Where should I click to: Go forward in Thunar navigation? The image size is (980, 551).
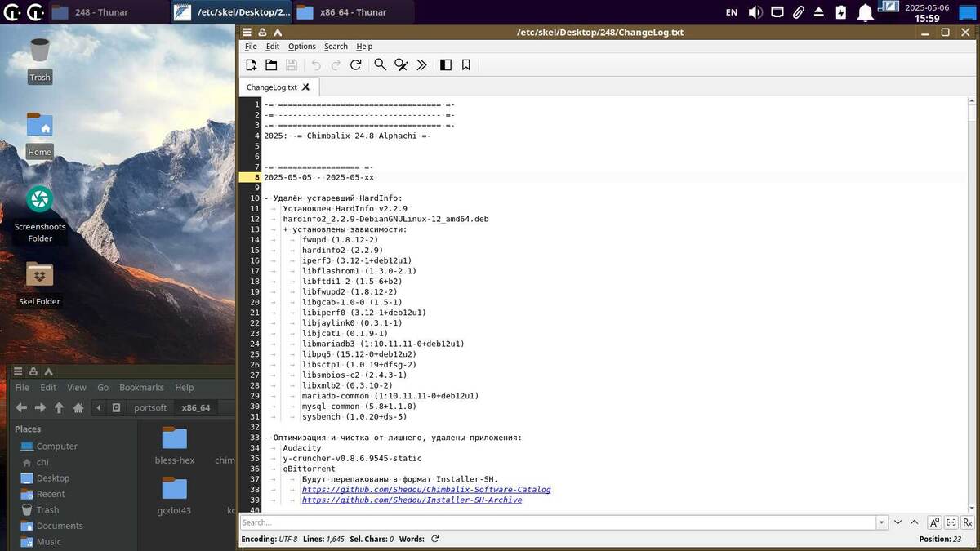tap(40, 407)
